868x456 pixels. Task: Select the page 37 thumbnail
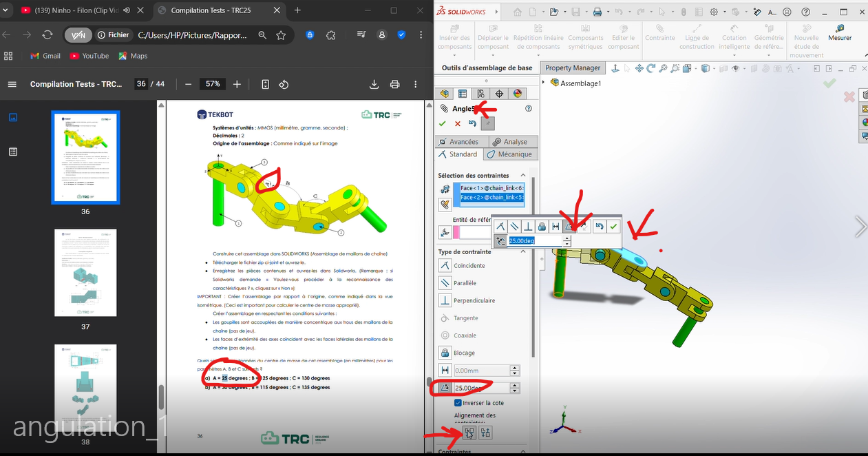click(85, 273)
